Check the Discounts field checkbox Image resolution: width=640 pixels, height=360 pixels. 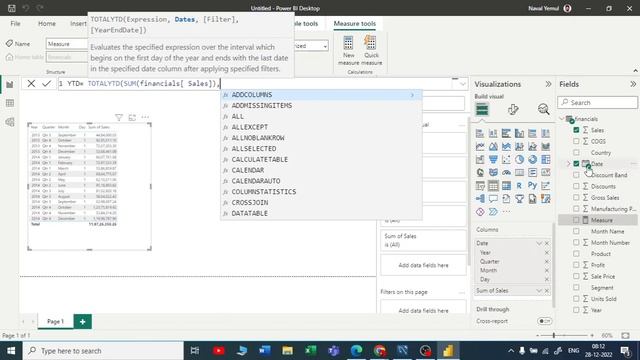[x=576, y=186]
